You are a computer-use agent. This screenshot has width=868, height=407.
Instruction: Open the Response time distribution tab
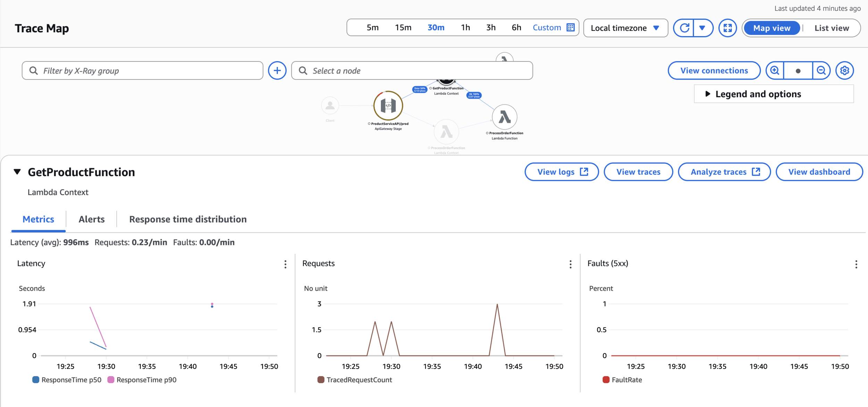pos(188,219)
